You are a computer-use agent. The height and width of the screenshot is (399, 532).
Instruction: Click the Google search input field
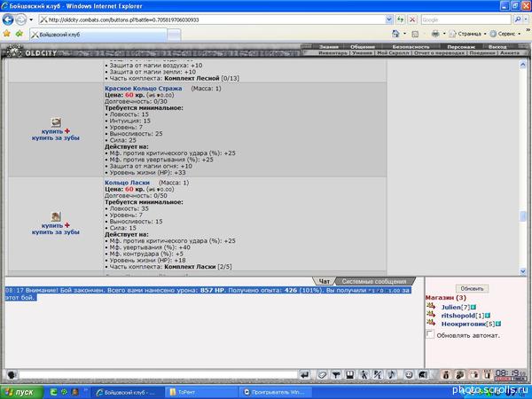465,20
